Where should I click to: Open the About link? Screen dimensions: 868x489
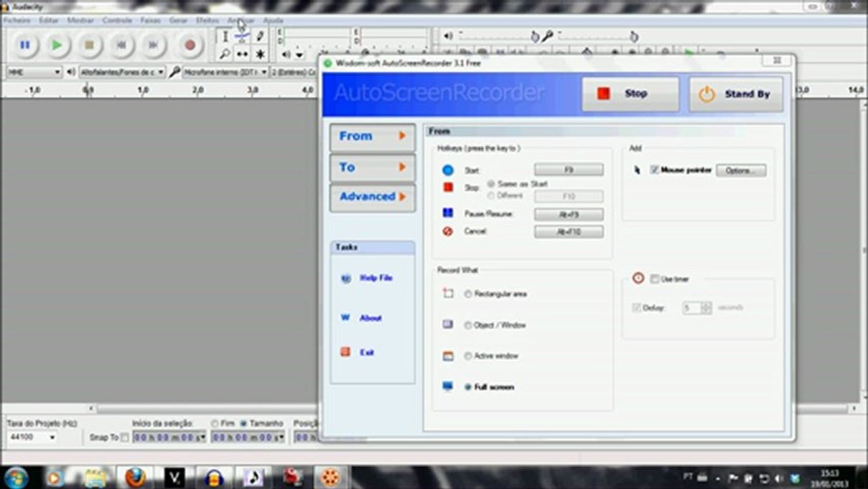click(371, 318)
